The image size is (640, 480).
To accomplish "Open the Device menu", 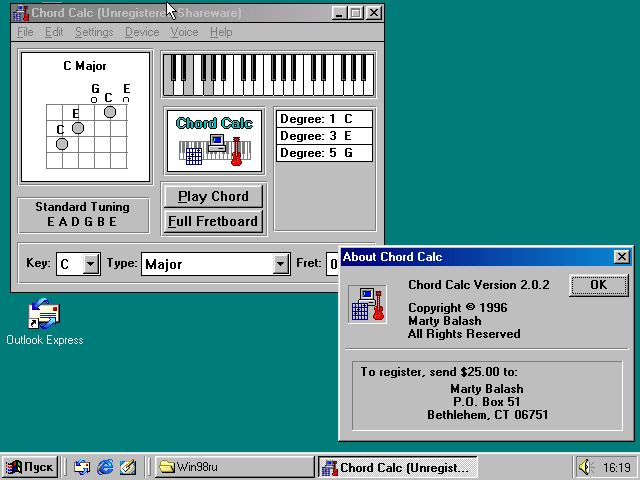I will pos(142,32).
